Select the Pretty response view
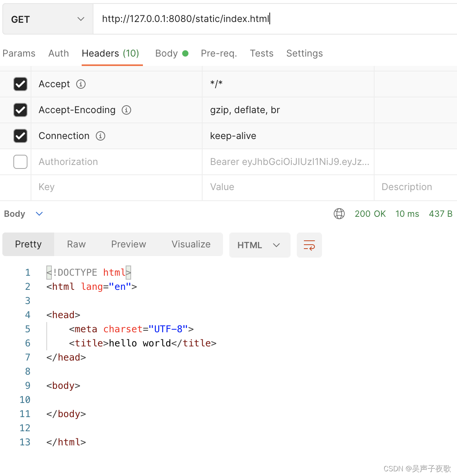 pyautogui.click(x=28, y=244)
